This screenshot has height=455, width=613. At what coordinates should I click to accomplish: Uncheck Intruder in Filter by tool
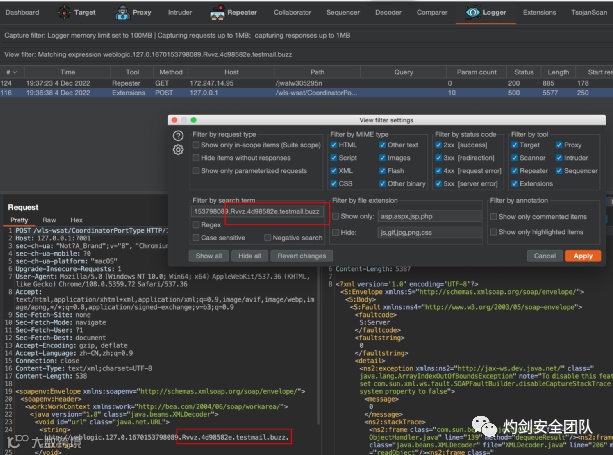[559, 158]
